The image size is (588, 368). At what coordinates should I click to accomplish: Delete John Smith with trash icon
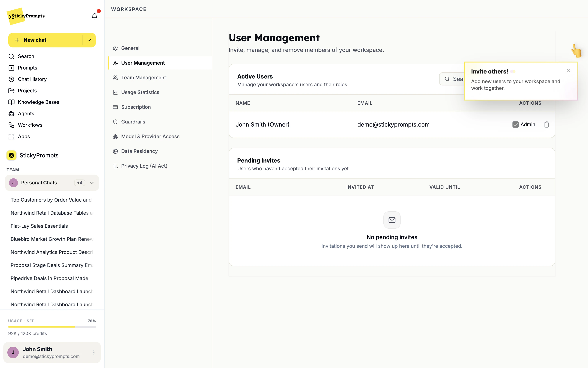547,124
